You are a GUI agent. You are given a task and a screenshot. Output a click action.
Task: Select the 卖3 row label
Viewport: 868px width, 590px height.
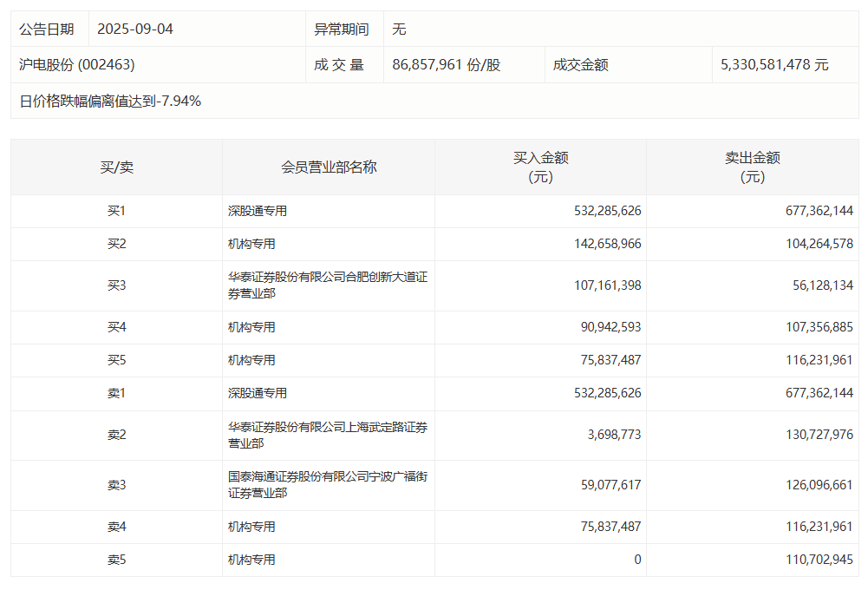(117, 485)
